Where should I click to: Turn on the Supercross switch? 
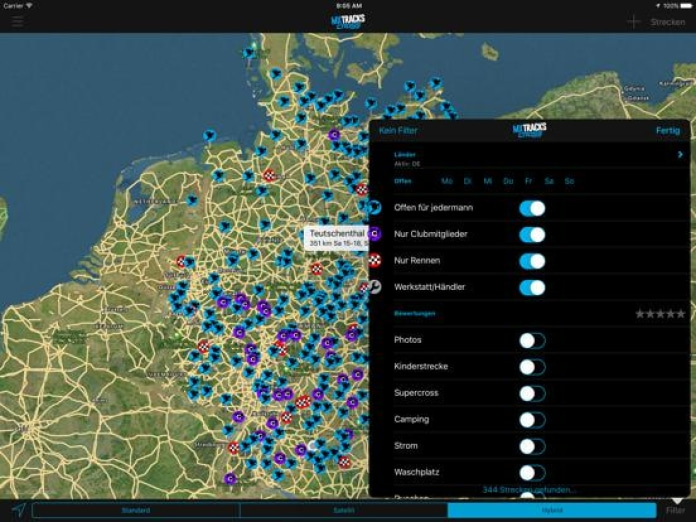532,393
